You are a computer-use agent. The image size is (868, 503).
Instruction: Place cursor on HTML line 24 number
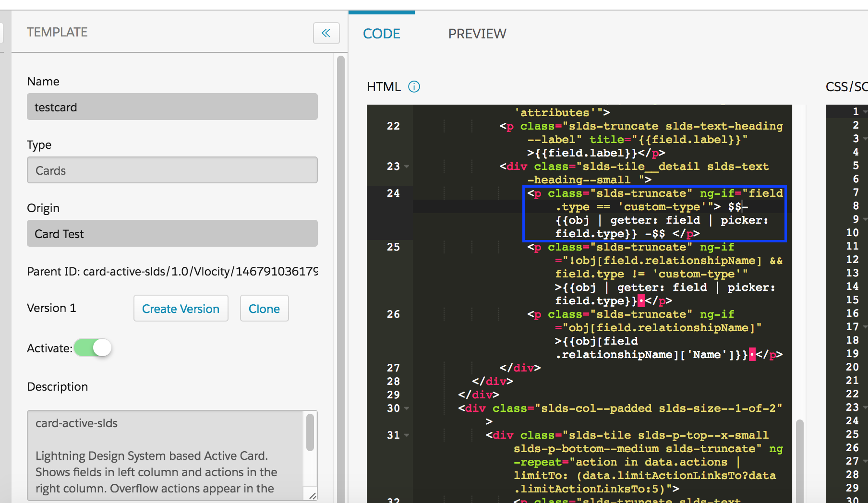pyautogui.click(x=393, y=193)
